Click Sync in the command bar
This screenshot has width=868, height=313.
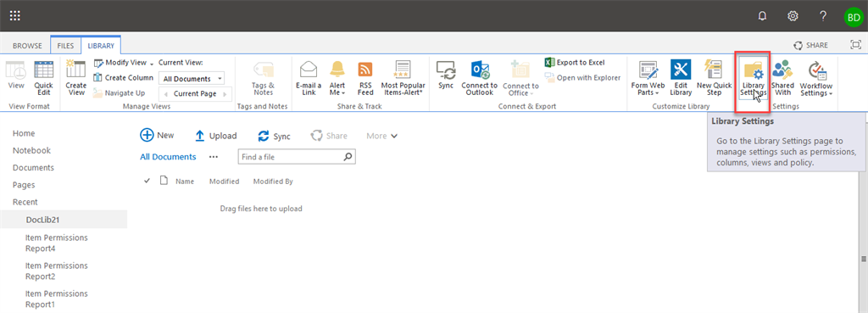274,136
